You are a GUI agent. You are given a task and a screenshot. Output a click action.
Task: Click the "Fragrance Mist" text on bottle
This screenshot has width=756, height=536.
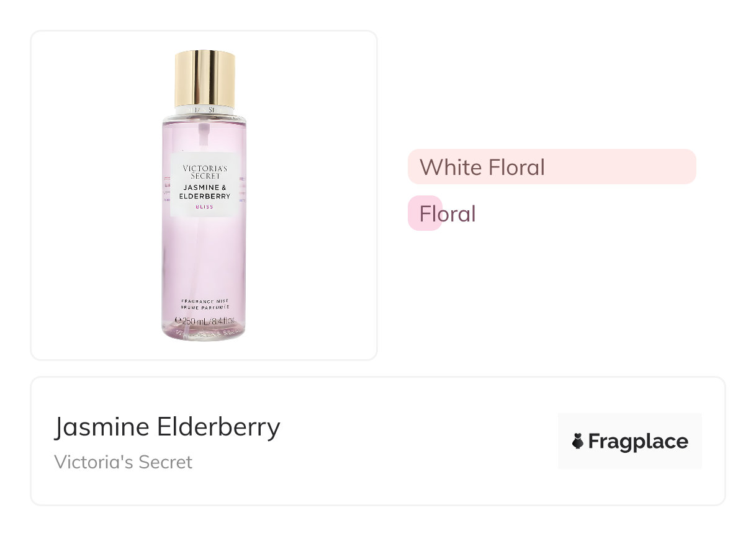[205, 301]
